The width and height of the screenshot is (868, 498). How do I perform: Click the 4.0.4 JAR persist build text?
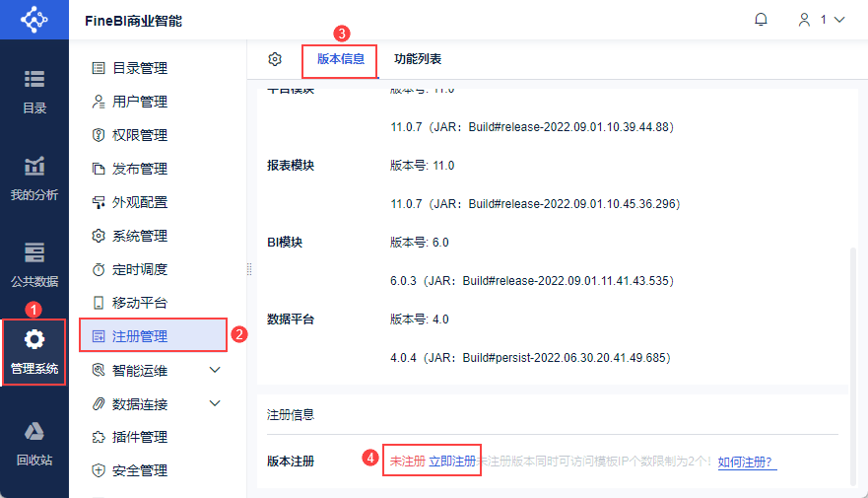click(530, 358)
